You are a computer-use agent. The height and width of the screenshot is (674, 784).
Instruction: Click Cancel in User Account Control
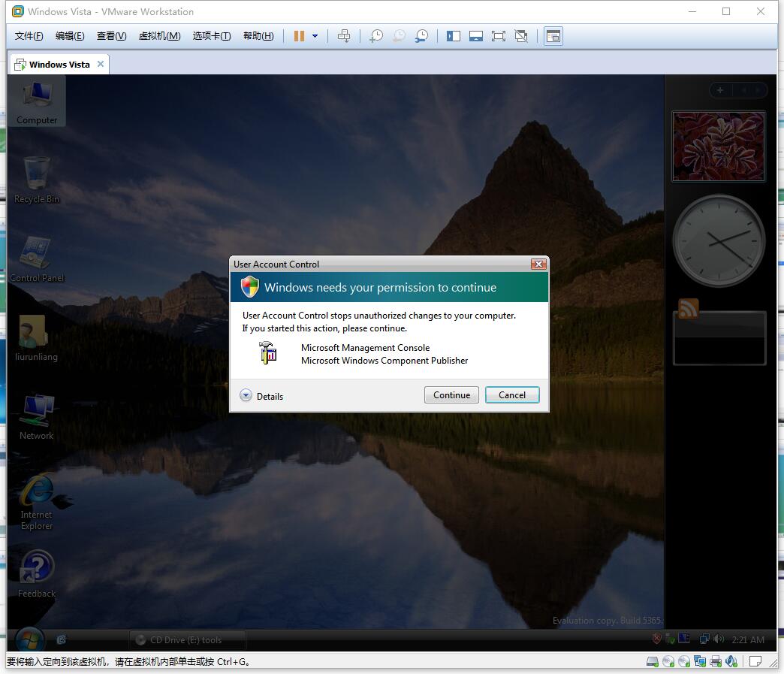512,394
